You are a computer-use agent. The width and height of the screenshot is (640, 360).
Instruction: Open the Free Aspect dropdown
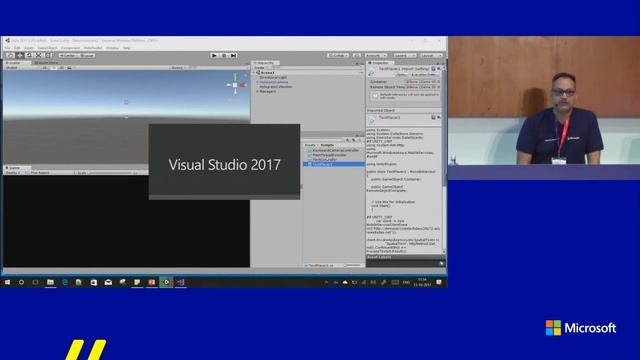click(x=53, y=173)
